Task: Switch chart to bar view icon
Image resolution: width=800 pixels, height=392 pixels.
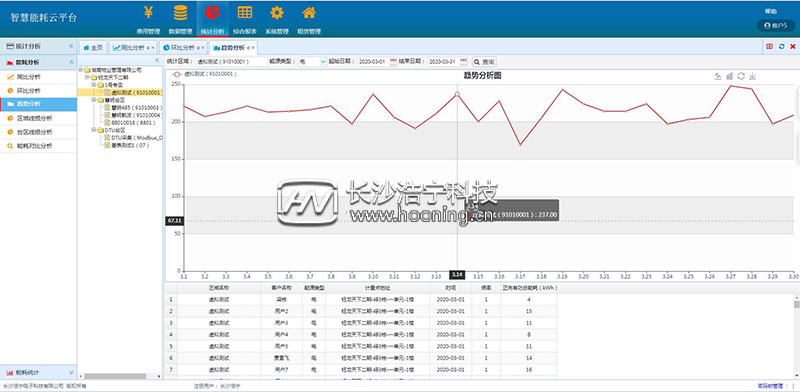Action: (x=730, y=76)
